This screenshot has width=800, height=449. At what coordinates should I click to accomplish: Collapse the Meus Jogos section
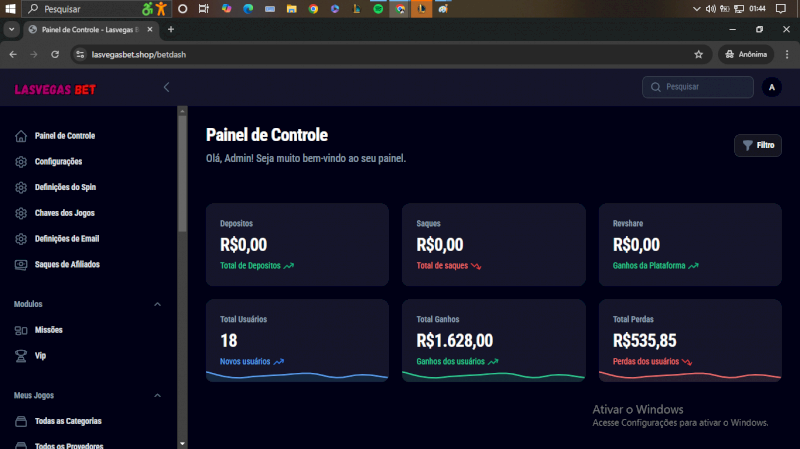tap(157, 395)
